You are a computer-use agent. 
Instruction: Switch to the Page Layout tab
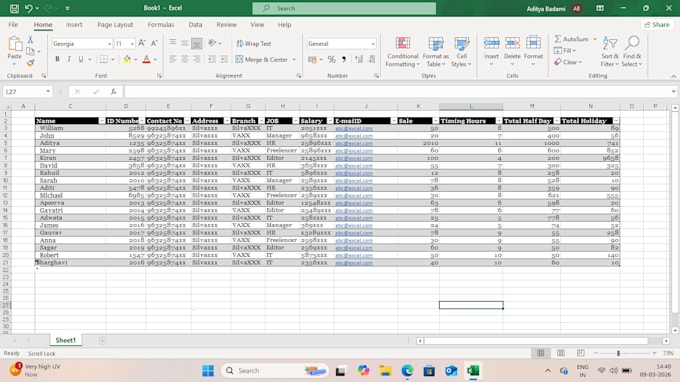click(115, 25)
